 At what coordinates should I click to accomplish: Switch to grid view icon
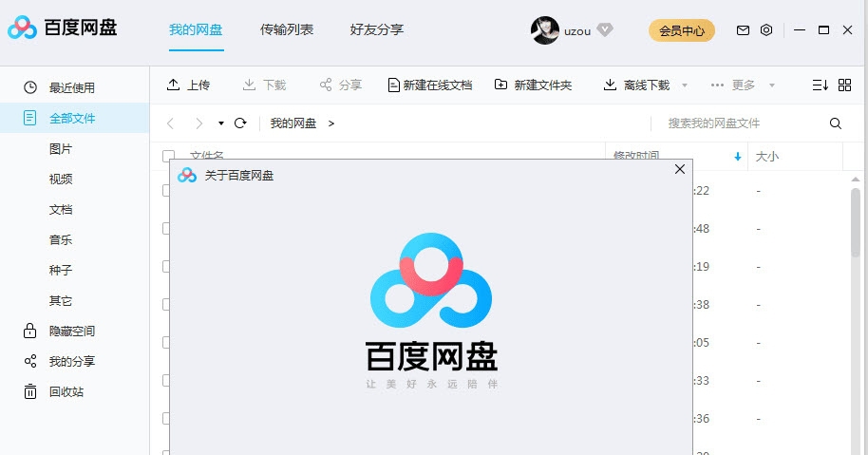[845, 85]
